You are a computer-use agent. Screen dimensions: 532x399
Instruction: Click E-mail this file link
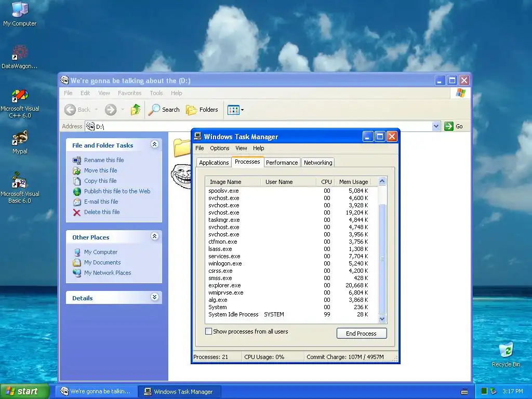click(101, 202)
